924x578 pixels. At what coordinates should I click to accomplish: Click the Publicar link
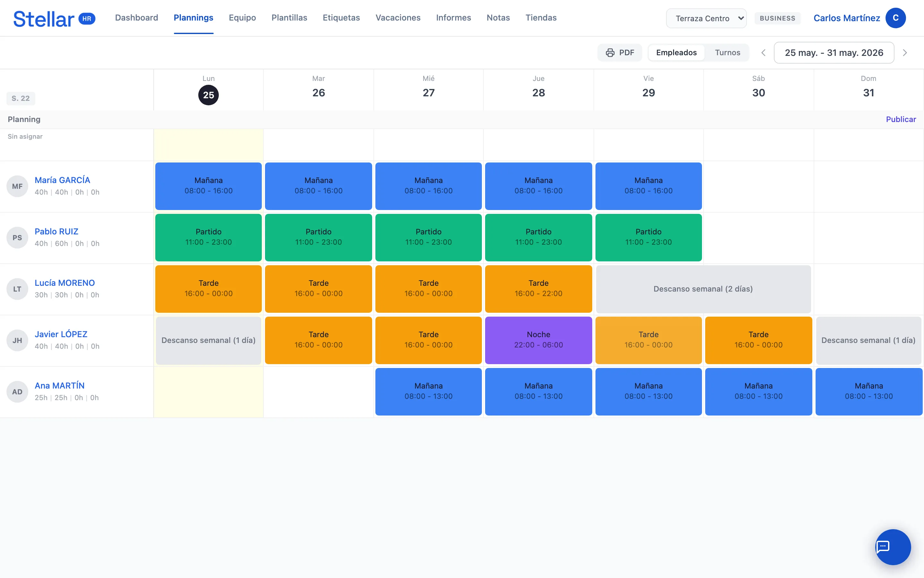pyautogui.click(x=901, y=119)
